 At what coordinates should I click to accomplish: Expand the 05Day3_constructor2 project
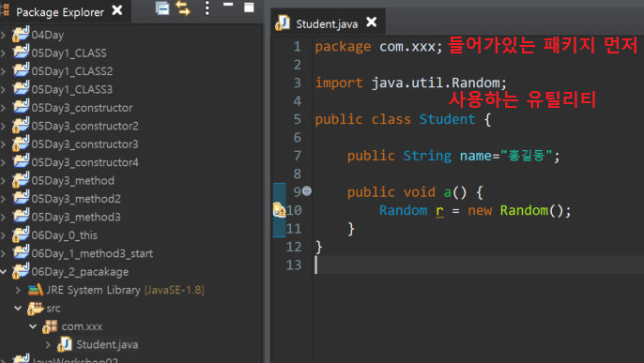coord(4,126)
